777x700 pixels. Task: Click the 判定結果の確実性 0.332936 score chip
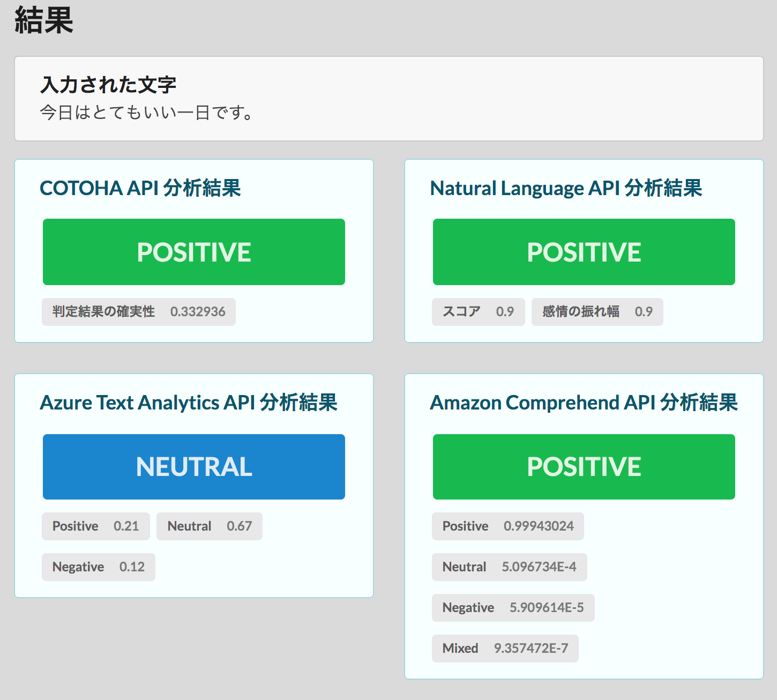point(138,311)
